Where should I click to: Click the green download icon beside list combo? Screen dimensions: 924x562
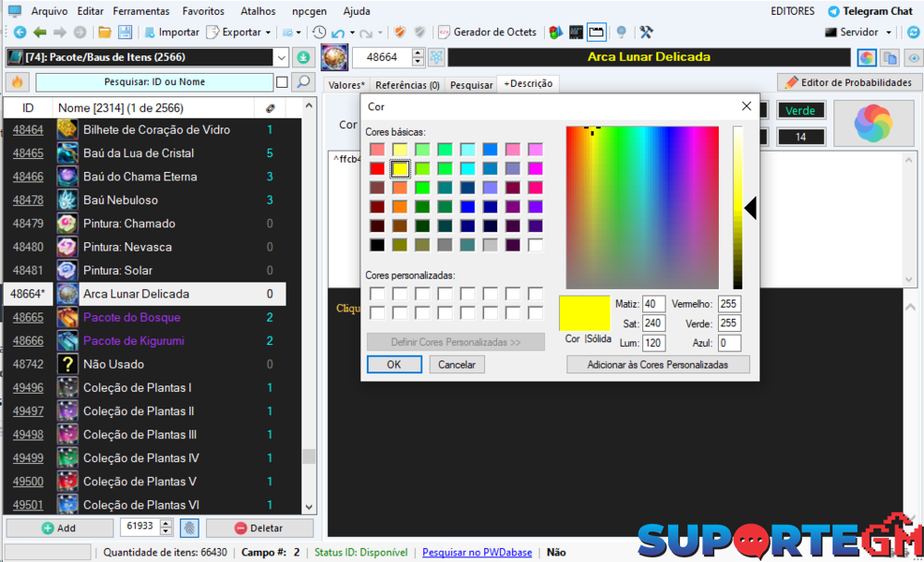(303, 57)
